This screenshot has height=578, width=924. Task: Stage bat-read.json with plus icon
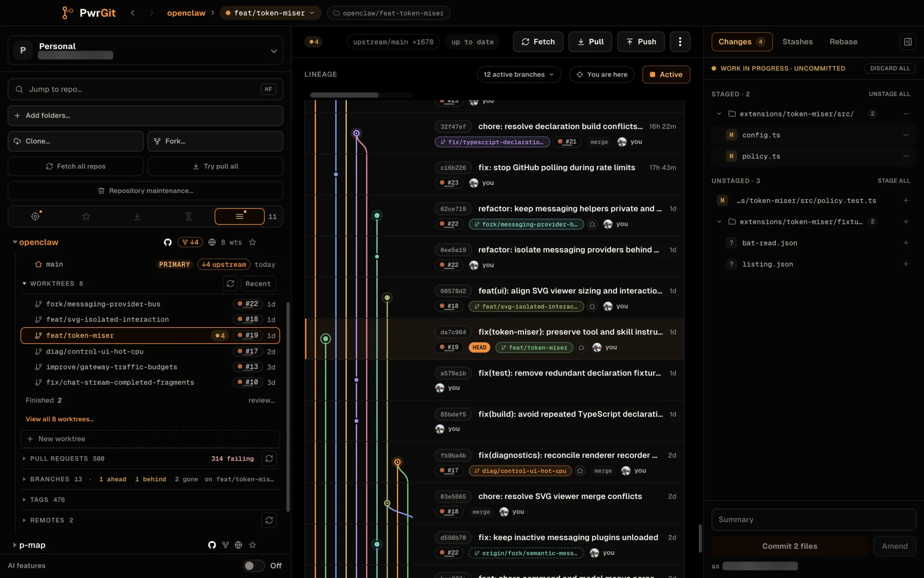906,243
